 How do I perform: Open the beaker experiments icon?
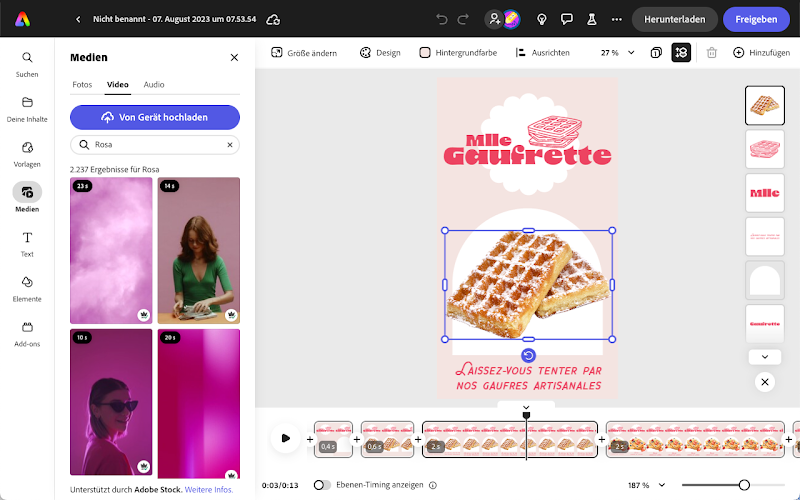592,19
